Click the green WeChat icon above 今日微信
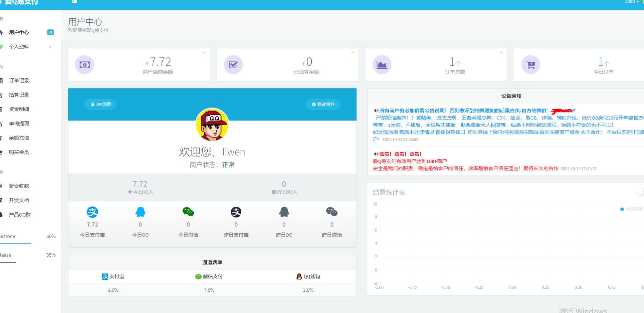This screenshot has width=644, height=313. click(x=188, y=212)
